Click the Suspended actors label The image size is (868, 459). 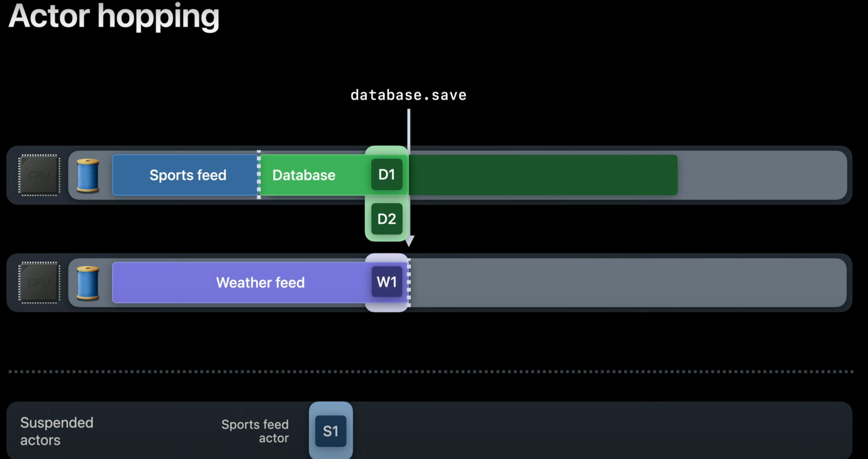[57, 431]
